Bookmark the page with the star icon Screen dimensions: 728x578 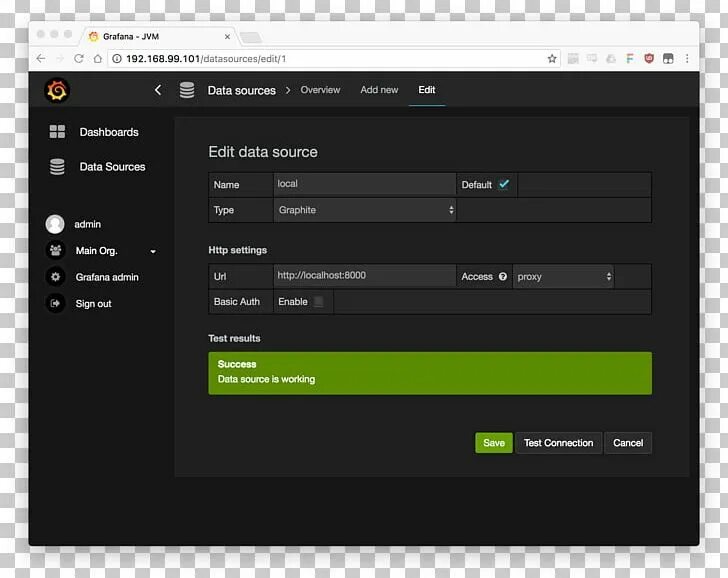click(x=552, y=58)
